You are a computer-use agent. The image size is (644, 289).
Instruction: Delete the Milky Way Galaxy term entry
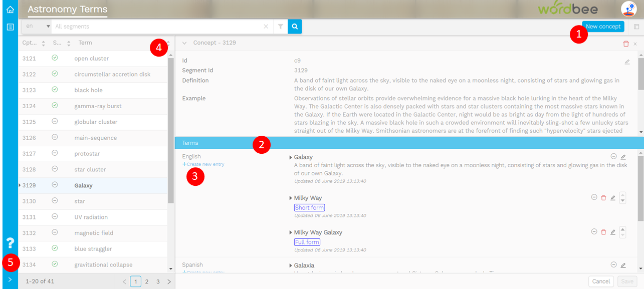pos(603,232)
